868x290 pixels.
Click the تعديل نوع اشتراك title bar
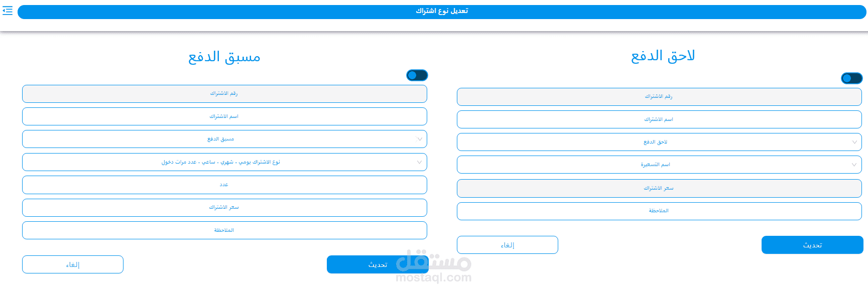442,12
